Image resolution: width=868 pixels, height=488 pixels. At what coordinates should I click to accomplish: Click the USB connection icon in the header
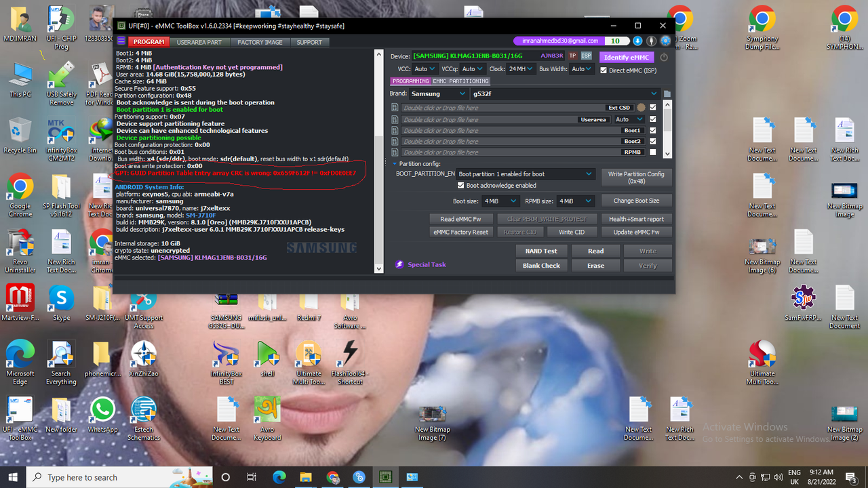(651, 41)
